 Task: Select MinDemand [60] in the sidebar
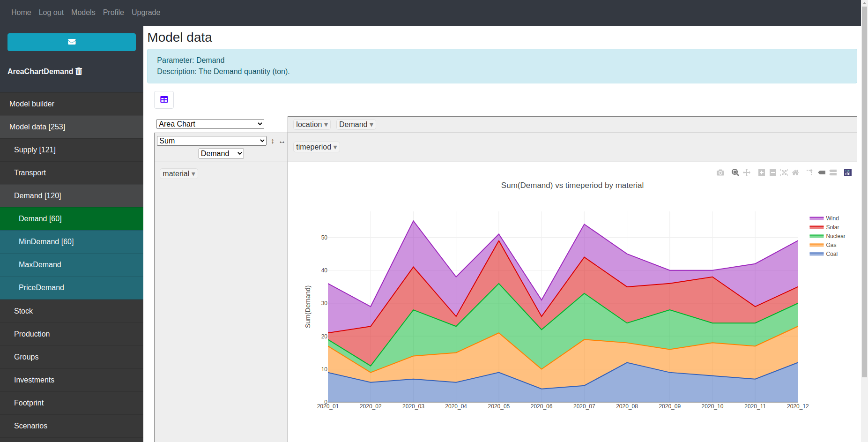click(46, 241)
